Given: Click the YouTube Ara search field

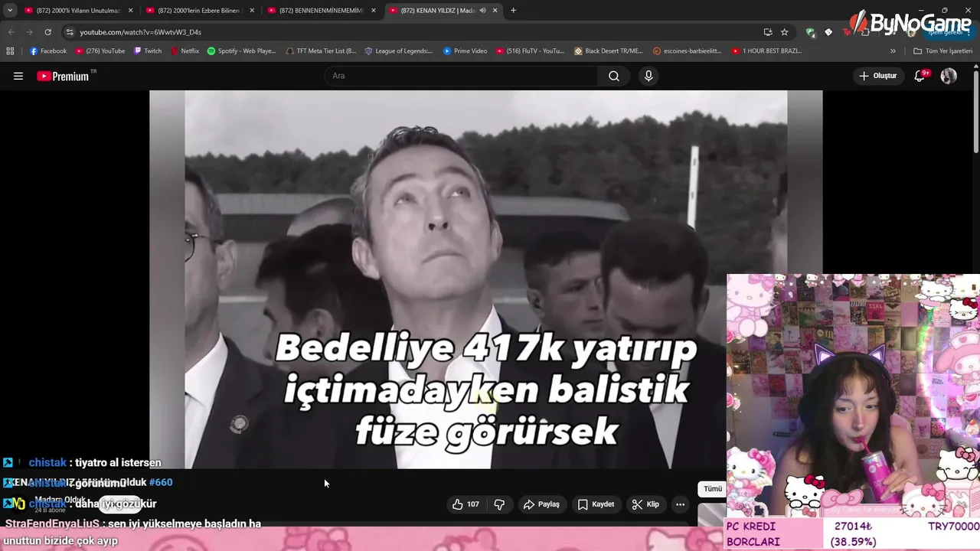Looking at the screenshot, I should click(x=462, y=76).
